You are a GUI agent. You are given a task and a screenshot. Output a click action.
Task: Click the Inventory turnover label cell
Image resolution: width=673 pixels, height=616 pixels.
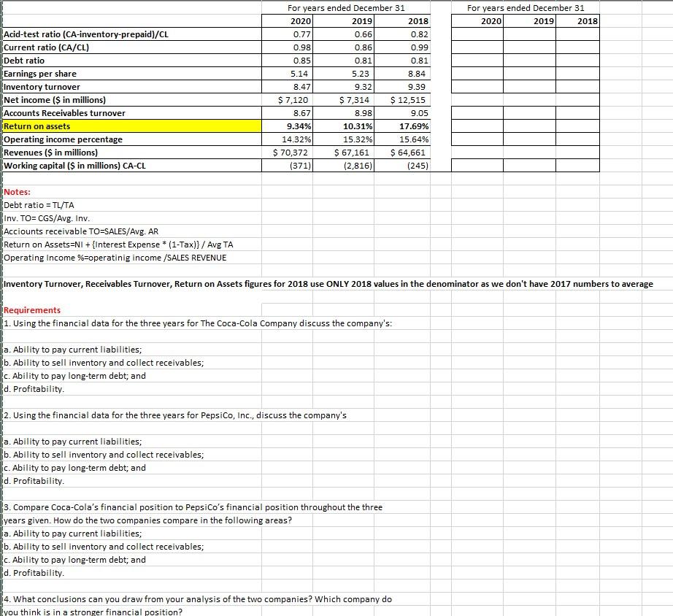[x=44, y=86]
